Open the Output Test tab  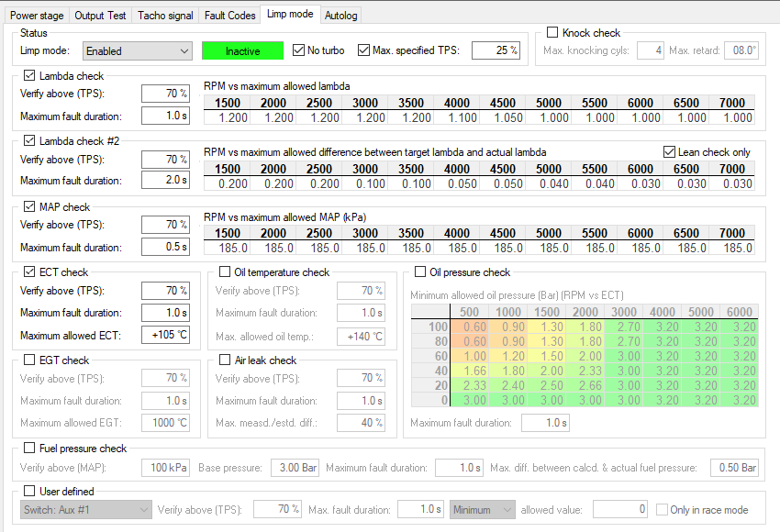tap(100, 16)
